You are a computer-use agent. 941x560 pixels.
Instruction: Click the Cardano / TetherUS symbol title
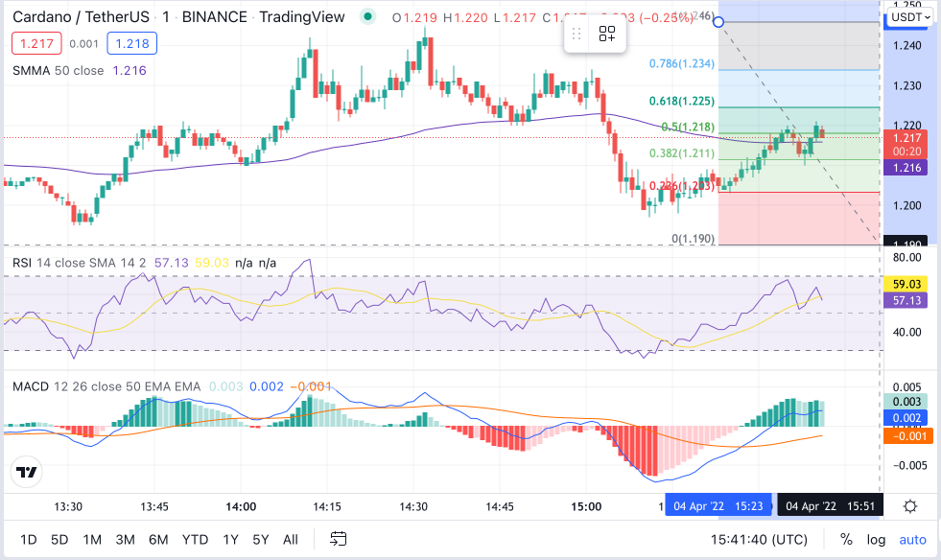tap(81, 17)
